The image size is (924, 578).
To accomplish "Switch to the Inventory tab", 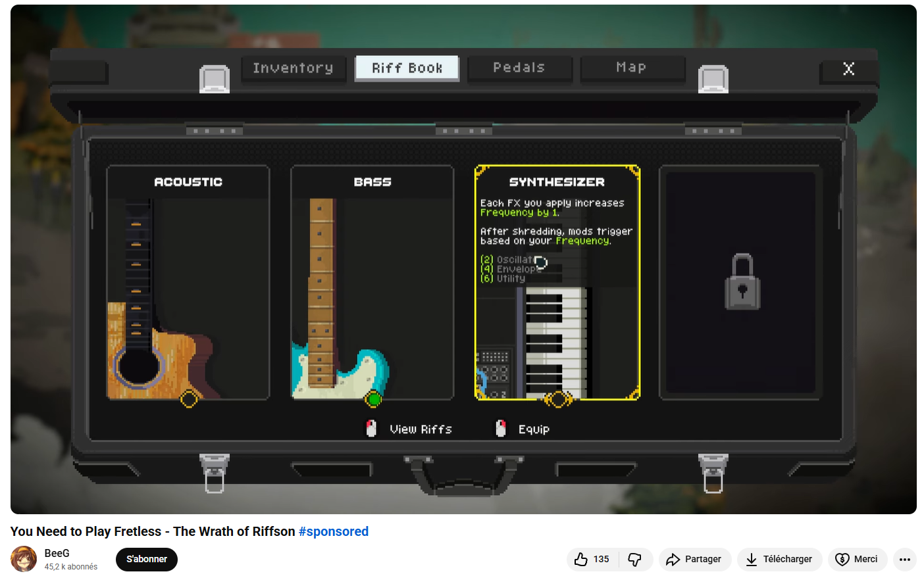I will click(x=293, y=68).
